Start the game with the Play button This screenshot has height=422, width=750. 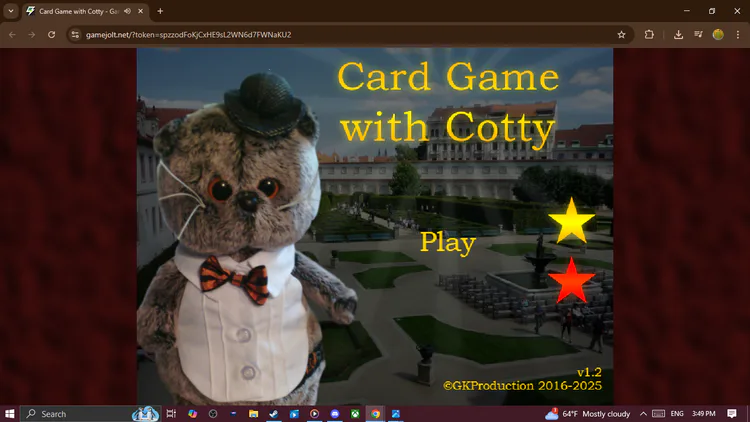(448, 243)
